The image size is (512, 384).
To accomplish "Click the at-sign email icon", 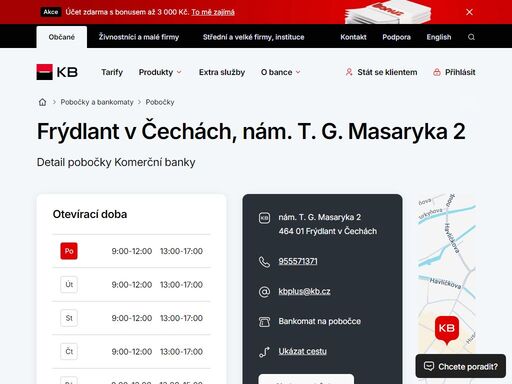I will click(x=264, y=292).
